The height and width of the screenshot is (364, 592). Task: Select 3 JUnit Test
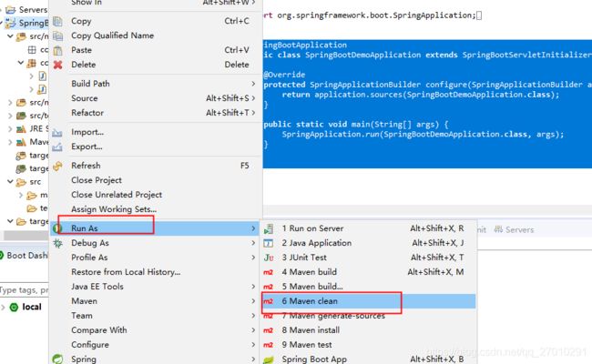coord(369,258)
